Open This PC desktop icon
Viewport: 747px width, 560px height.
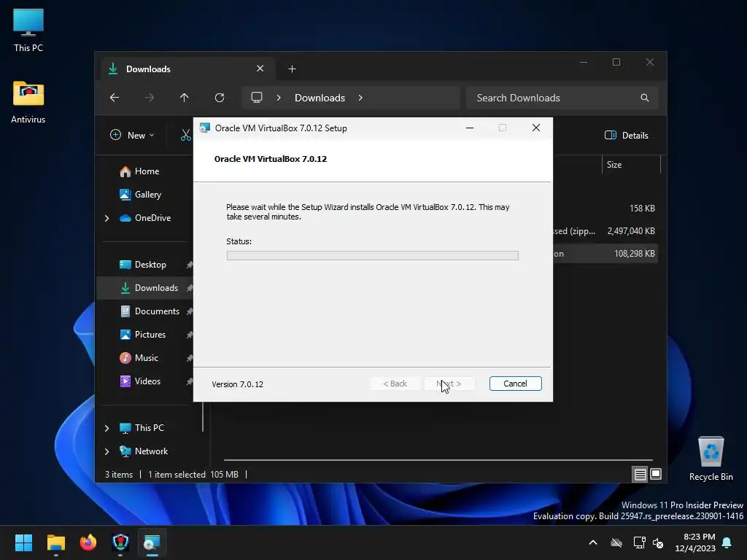coord(28,31)
